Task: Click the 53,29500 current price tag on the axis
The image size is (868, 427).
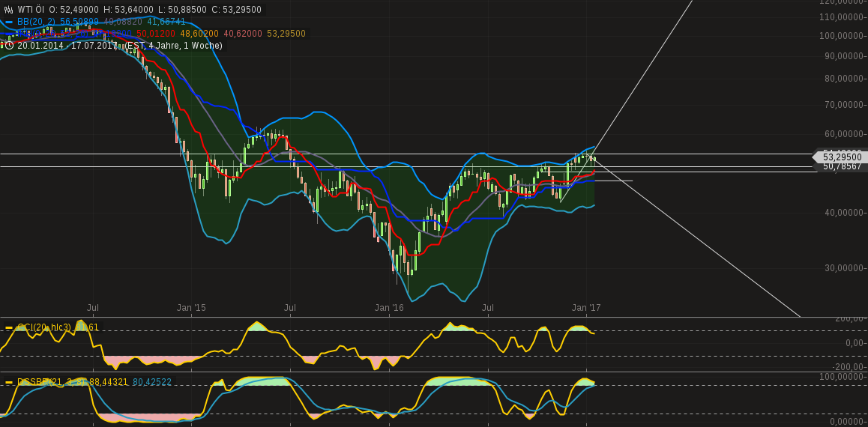Action: tap(840, 157)
